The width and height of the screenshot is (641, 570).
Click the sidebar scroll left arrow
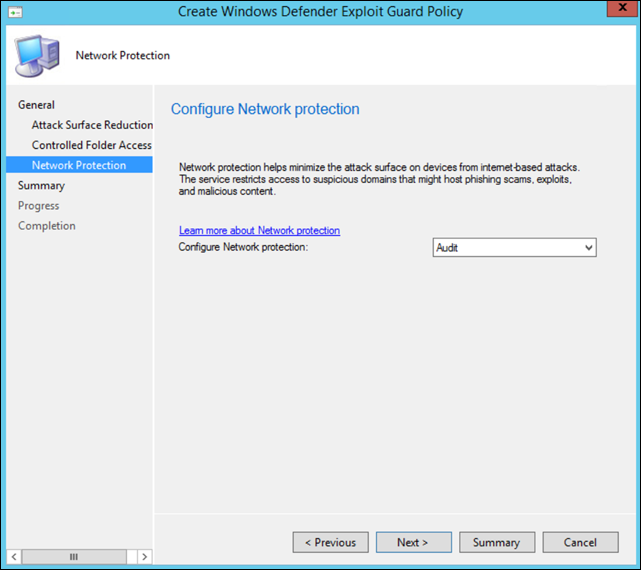point(14,557)
